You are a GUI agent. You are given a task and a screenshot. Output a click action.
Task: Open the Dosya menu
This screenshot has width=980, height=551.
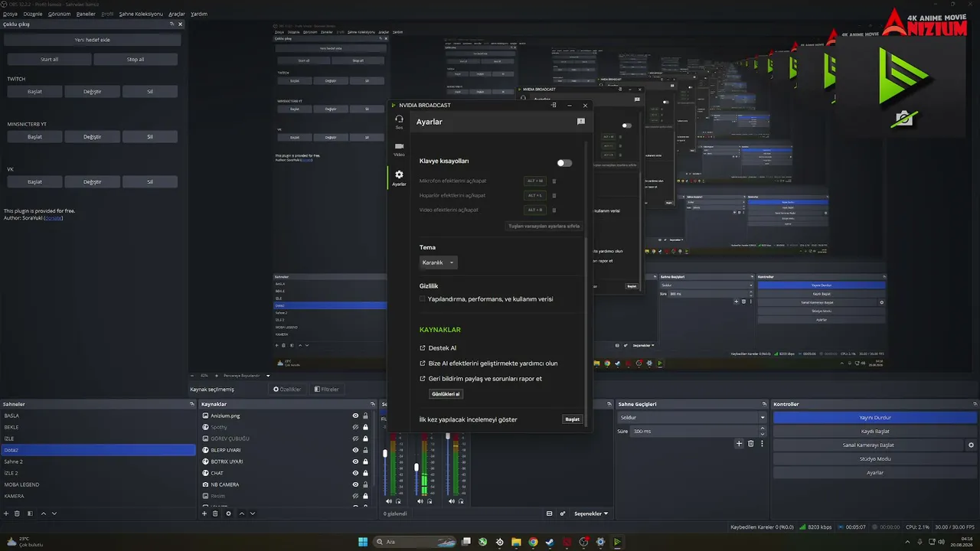coord(10,14)
